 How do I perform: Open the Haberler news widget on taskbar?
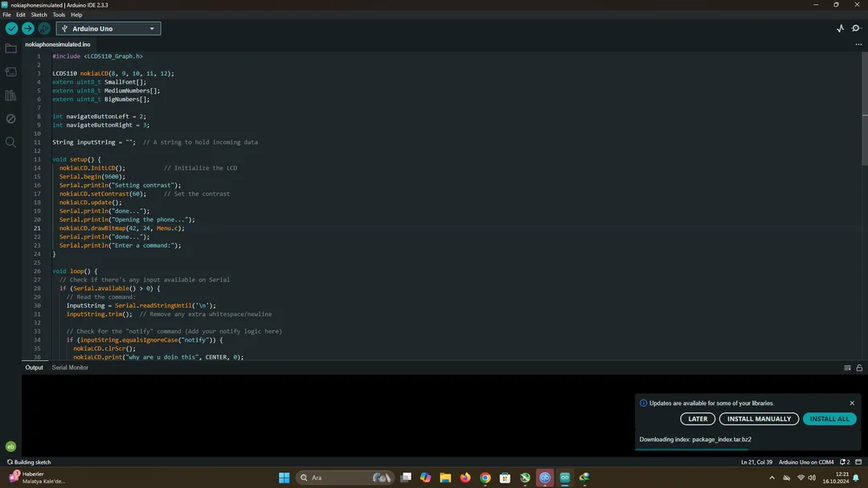point(36,478)
